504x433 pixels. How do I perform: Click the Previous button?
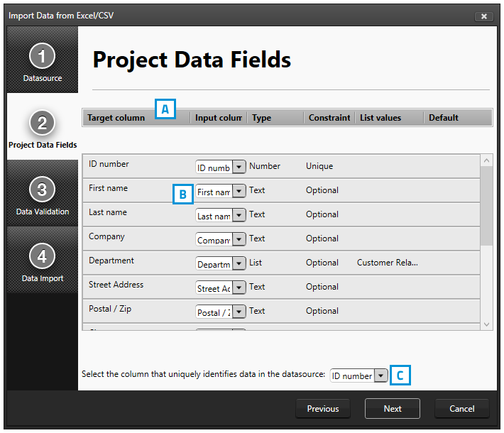coord(323,409)
